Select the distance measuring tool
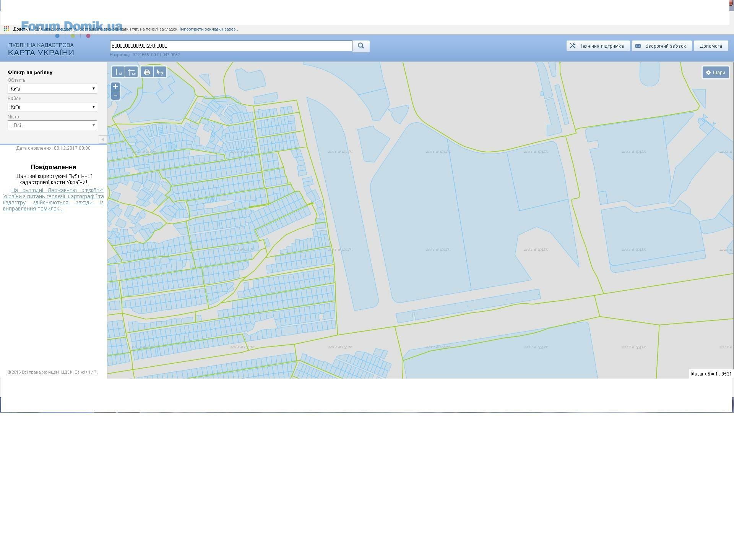The height and width of the screenshot is (560, 734). (118, 72)
